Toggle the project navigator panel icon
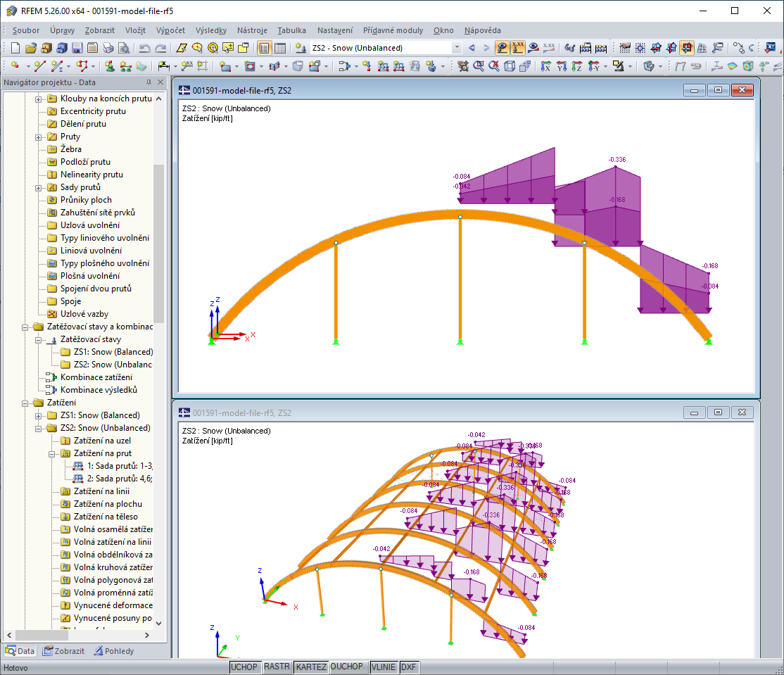 (x=264, y=48)
